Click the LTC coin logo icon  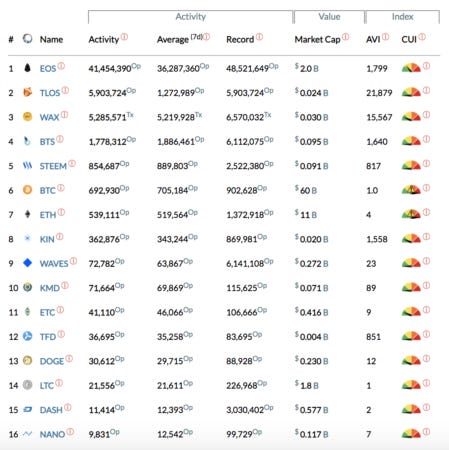(27, 385)
